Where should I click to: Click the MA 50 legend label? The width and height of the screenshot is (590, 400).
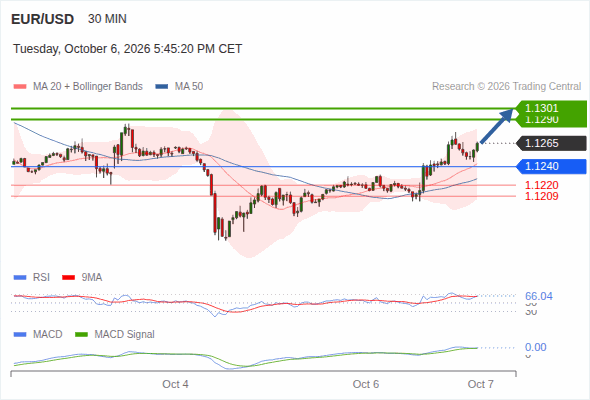[x=189, y=87]
